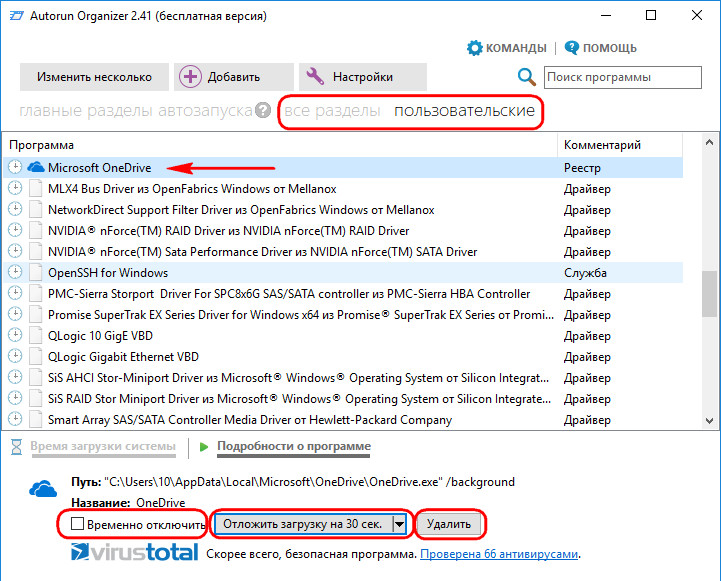This screenshot has width=721, height=581.
Task: Click clock icon of PMC-Sierra Storport row
Action: point(15,294)
